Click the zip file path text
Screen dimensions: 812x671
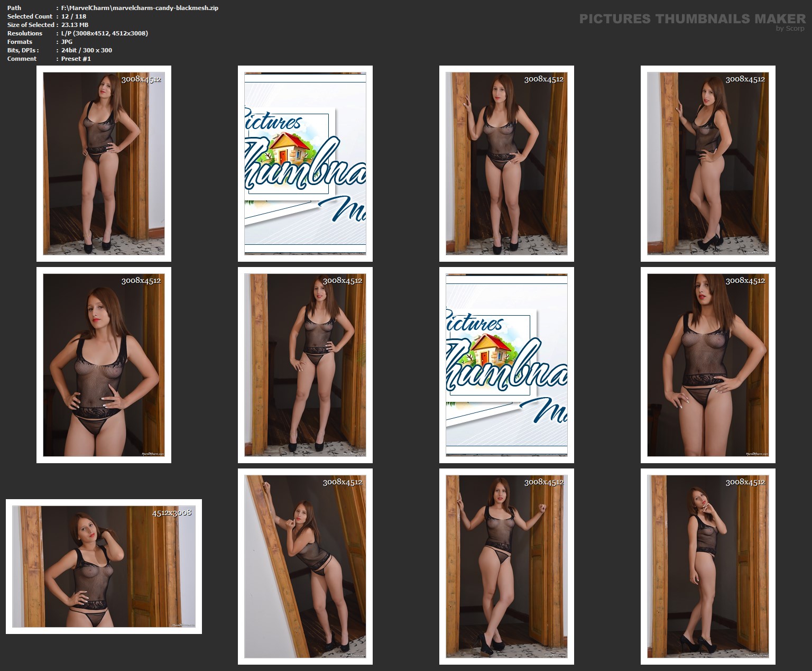point(140,8)
